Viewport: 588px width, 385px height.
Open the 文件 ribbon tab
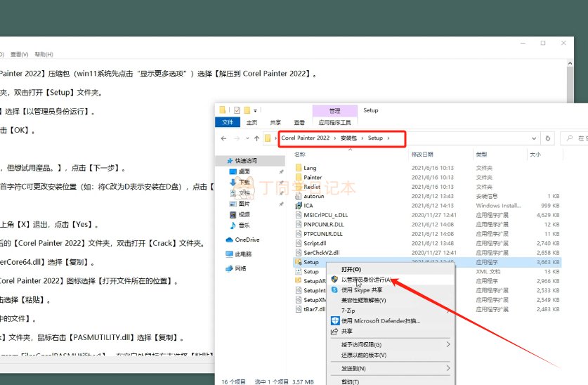[x=228, y=122]
